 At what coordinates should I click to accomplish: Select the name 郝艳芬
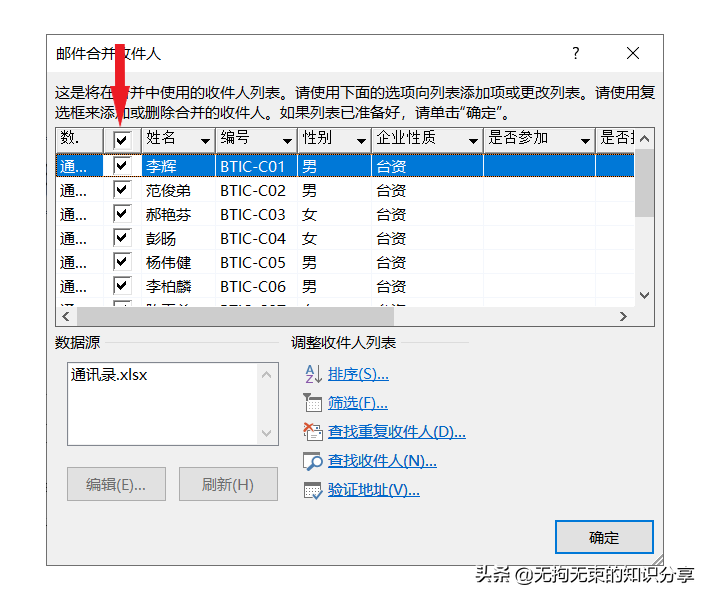tap(168, 215)
